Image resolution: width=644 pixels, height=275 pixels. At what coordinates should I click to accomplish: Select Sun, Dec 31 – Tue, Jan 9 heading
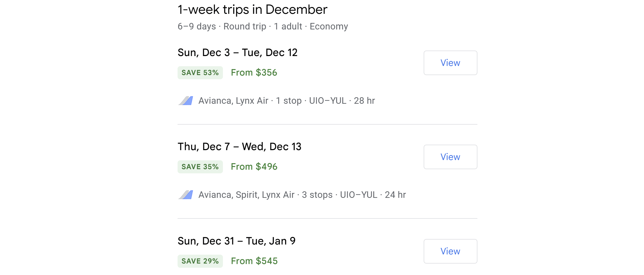coord(236,241)
